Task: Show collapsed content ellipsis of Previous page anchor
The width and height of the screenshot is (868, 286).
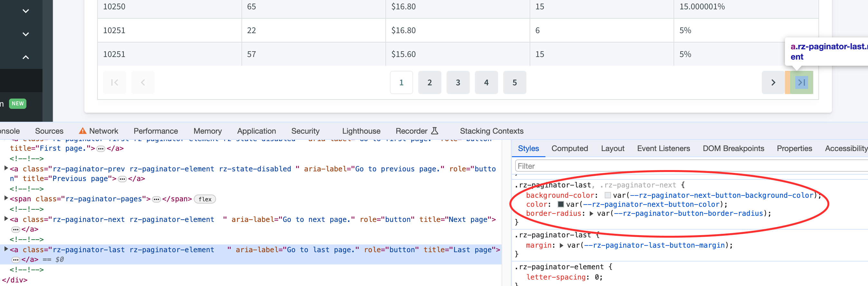Action: point(122,179)
